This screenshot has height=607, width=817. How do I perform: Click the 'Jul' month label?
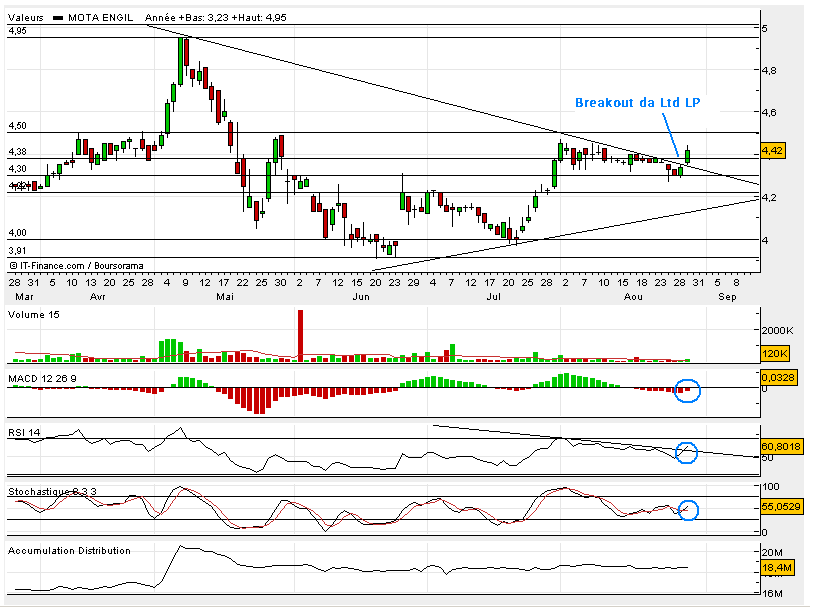point(493,296)
